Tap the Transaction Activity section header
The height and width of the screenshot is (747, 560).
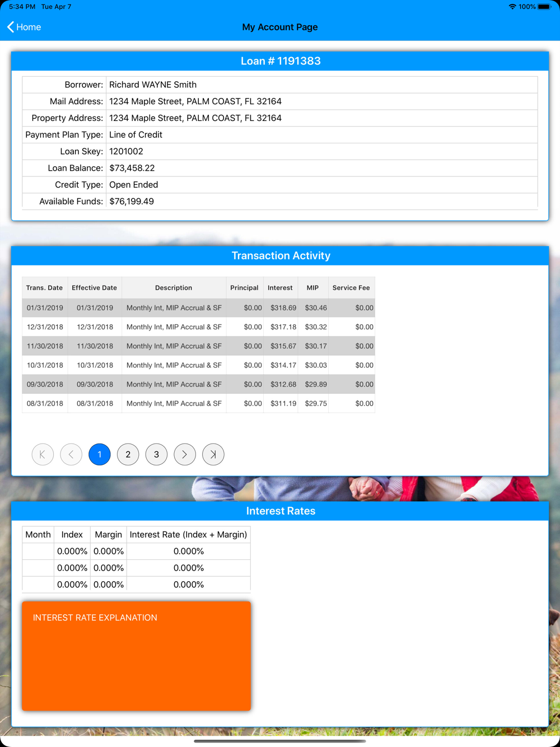coord(281,256)
